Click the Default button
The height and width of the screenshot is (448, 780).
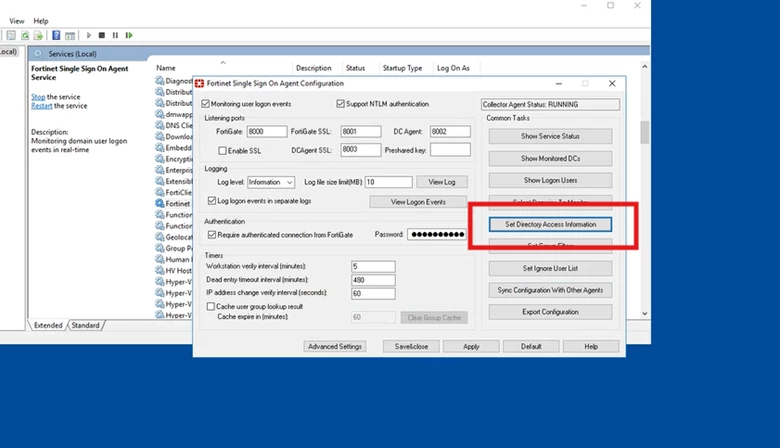pyautogui.click(x=531, y=347)
